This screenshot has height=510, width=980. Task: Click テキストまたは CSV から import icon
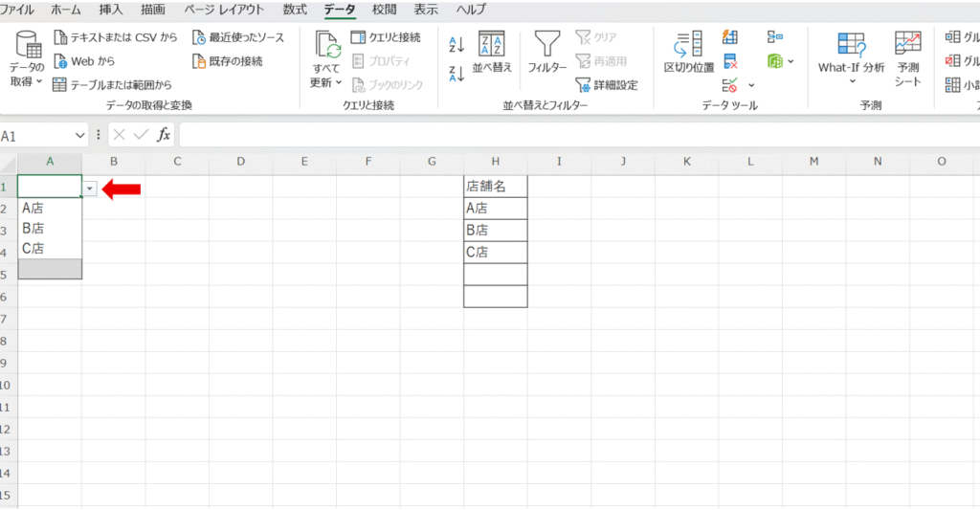115,38
